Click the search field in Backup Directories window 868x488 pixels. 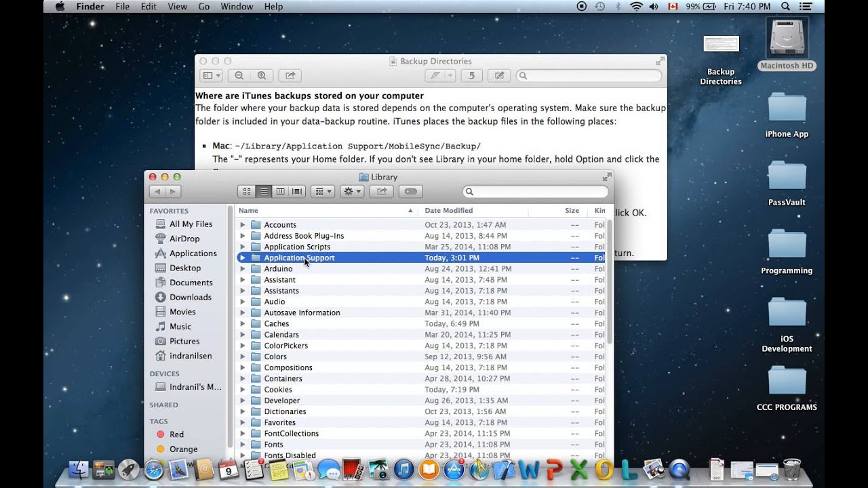pos(589,76)
